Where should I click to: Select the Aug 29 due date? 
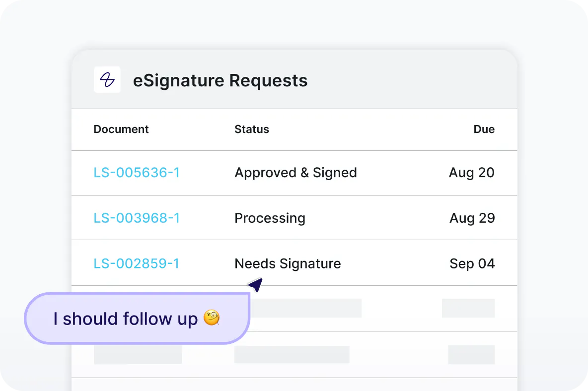pyautogui.click(x=472, y=218)
